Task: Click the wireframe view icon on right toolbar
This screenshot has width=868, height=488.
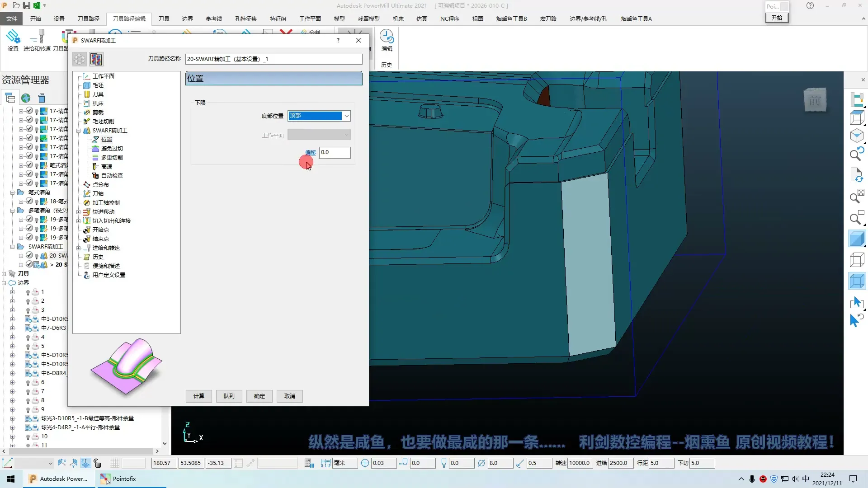Action: point(857,260)
